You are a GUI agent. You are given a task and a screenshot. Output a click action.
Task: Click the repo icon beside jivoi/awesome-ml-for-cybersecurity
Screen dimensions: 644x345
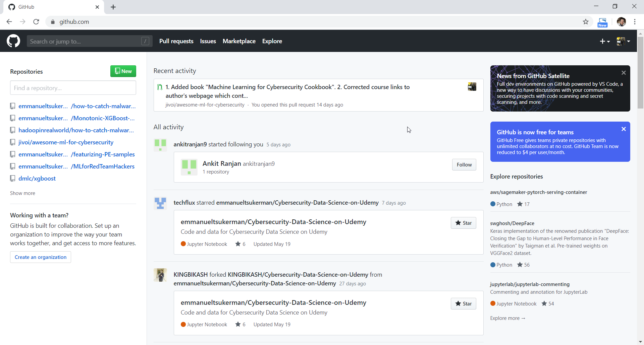[13, 142]
